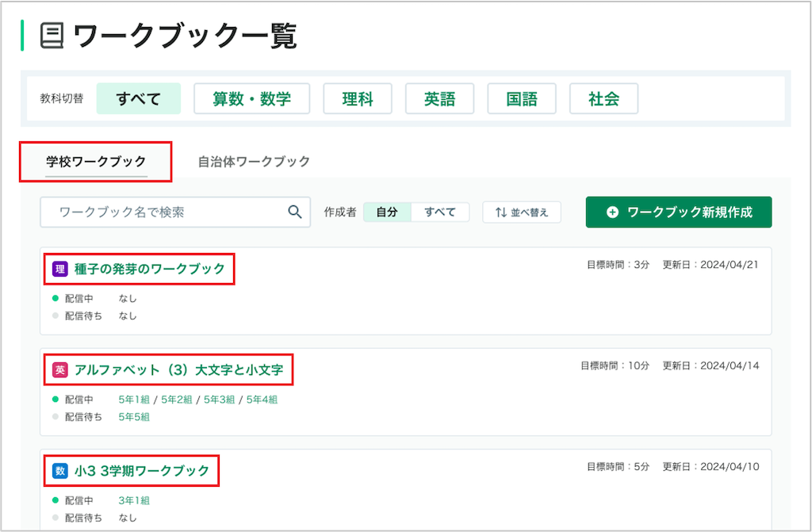The image size is (812, 532).
Task: Select すべて in 教科切替
Action: (138, 98)
